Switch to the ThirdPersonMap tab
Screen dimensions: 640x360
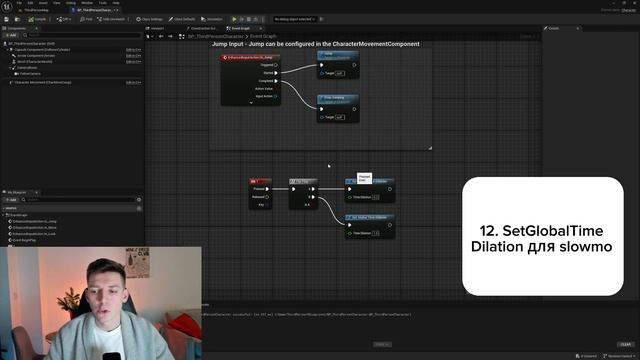coord(36,10)
